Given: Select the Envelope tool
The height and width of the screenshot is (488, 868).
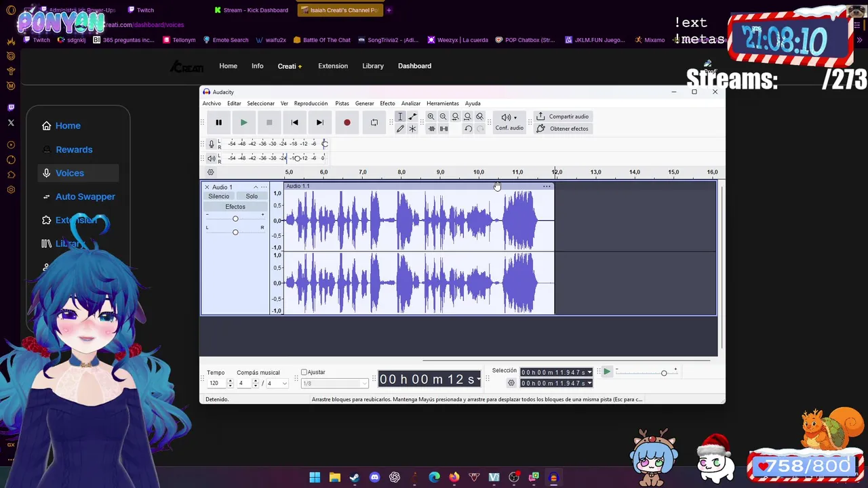Looking at the screenshot, I should pyautogui.click(x=412, y=117).
